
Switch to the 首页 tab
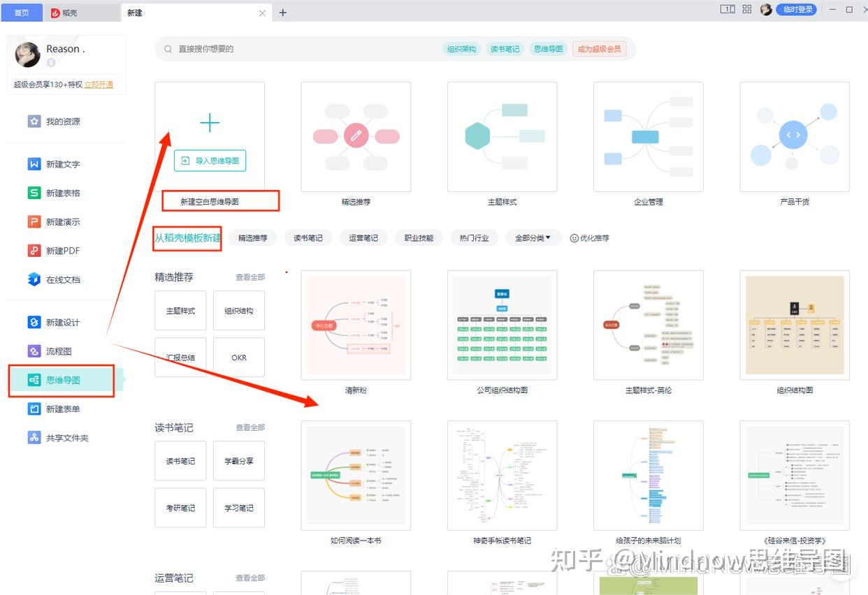click(22, 13)
